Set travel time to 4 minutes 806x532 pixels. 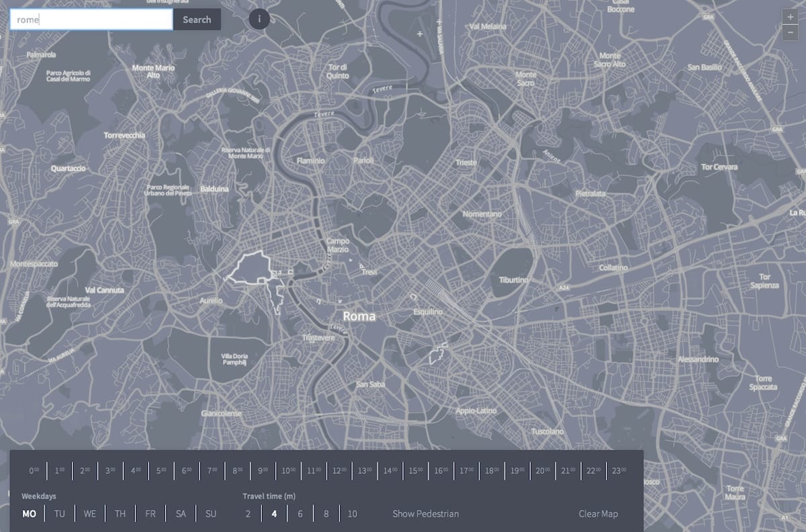coord(274,514)
